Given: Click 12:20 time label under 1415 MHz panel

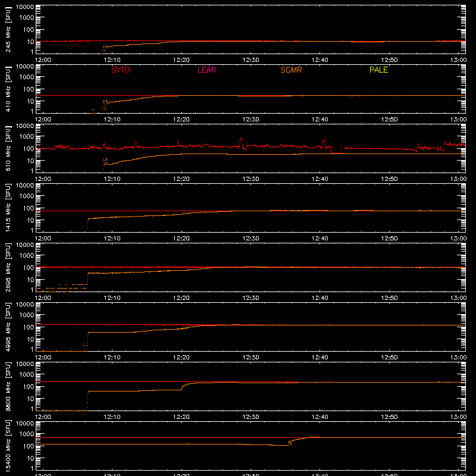Looking at the screenshot, I should [181, 239].
